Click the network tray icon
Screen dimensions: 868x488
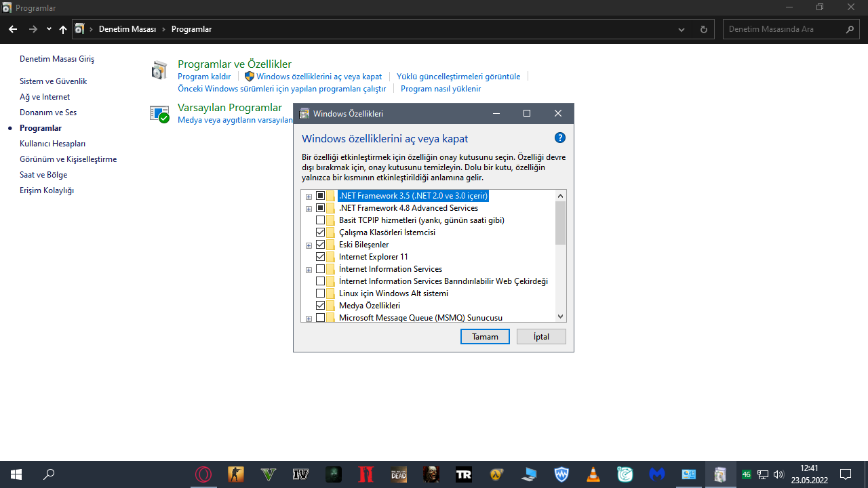pos(762,474)
